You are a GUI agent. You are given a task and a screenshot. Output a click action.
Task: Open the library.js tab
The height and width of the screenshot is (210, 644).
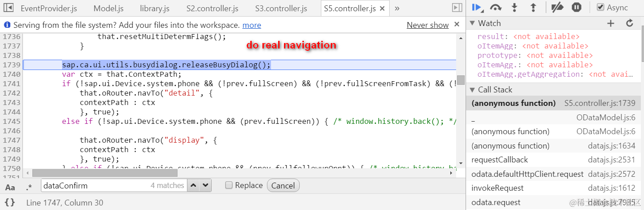coord(155,9)
